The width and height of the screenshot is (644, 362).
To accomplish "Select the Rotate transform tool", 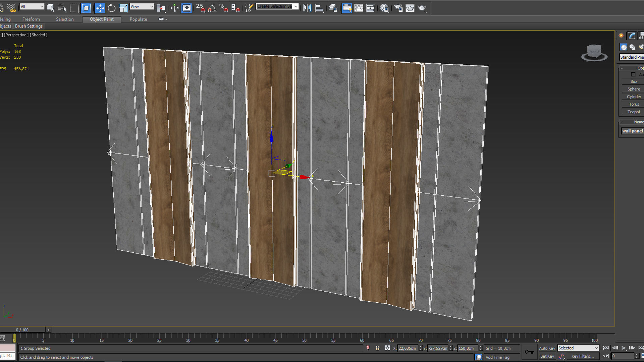I will tap(112, 8).
